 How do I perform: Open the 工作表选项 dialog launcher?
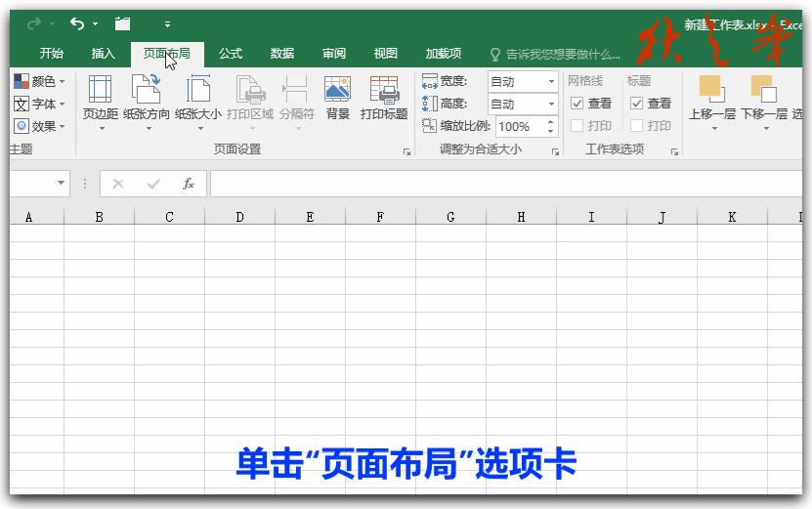coord(674,151)
